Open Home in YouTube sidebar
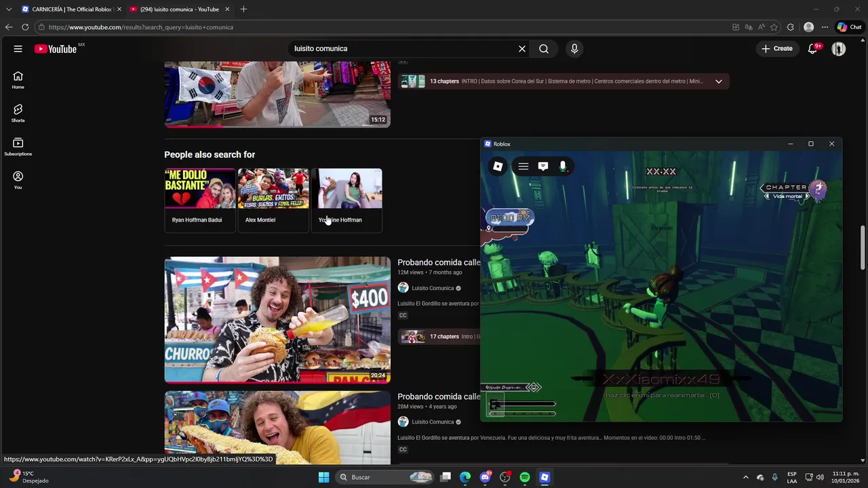Screen dimensions: 868x488 pos(18,80)
